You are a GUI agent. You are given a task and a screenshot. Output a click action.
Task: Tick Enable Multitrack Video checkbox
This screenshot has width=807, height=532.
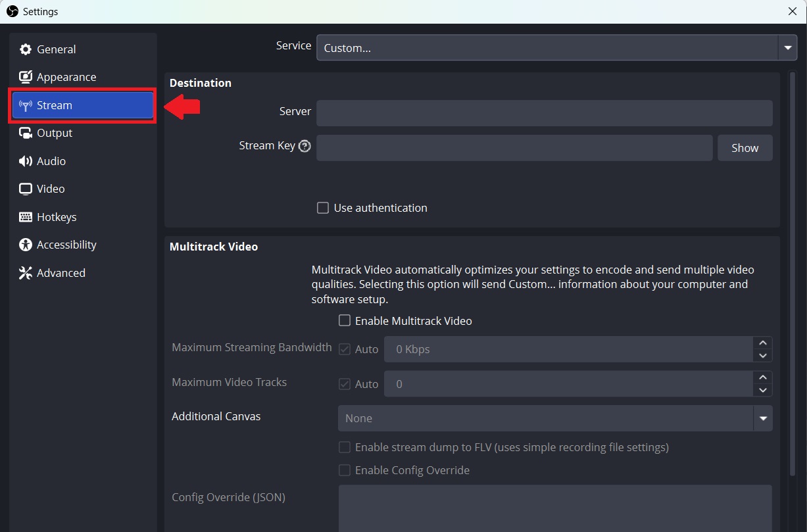tap(344, 321)
